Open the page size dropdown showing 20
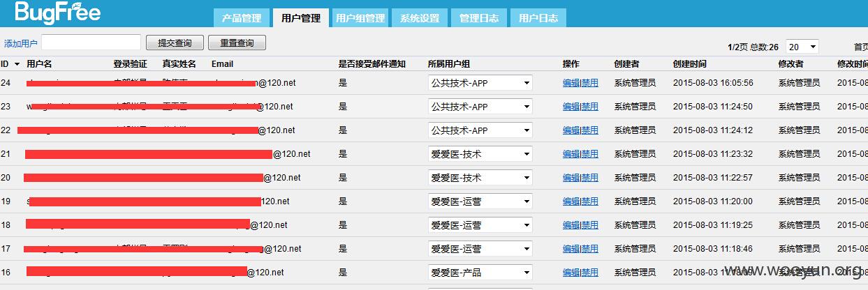This screenshot has height=290, width=868. 802,47
